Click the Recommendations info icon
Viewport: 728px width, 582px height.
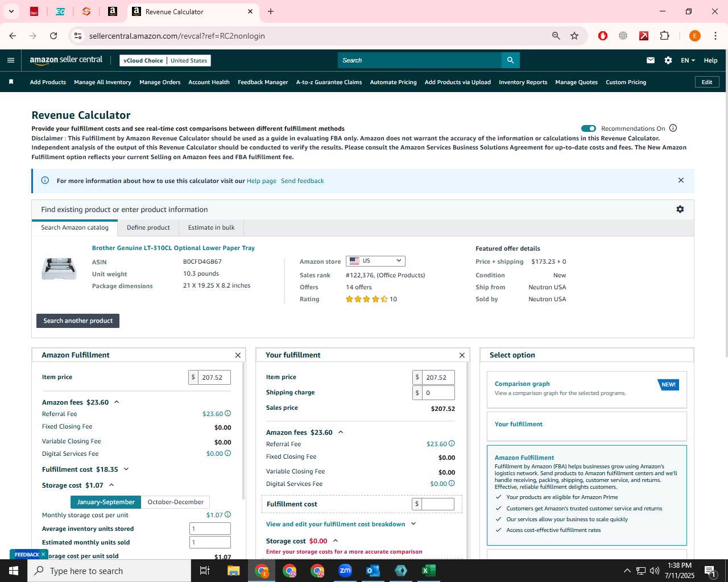673,128
